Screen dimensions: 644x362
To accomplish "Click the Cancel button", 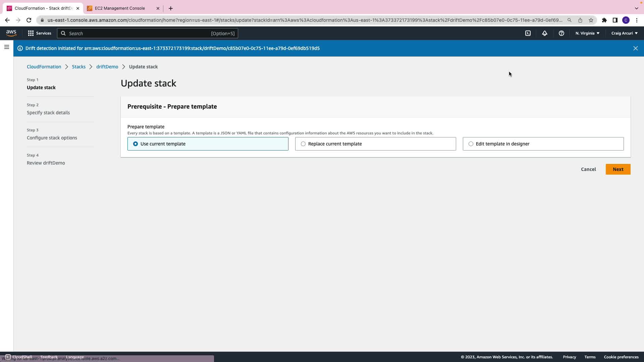I will click(x=588, y=169).
